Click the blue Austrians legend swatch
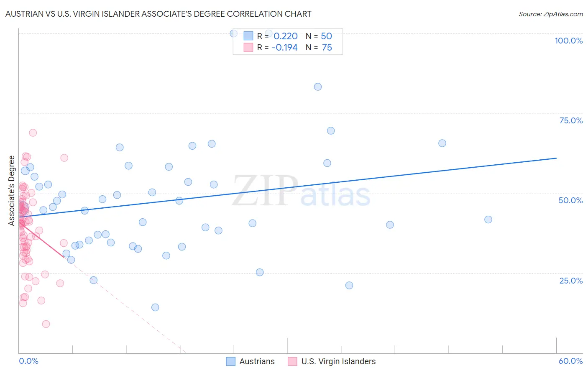The height and width of the screenshot is (373, 588). [x=231, y=361]
